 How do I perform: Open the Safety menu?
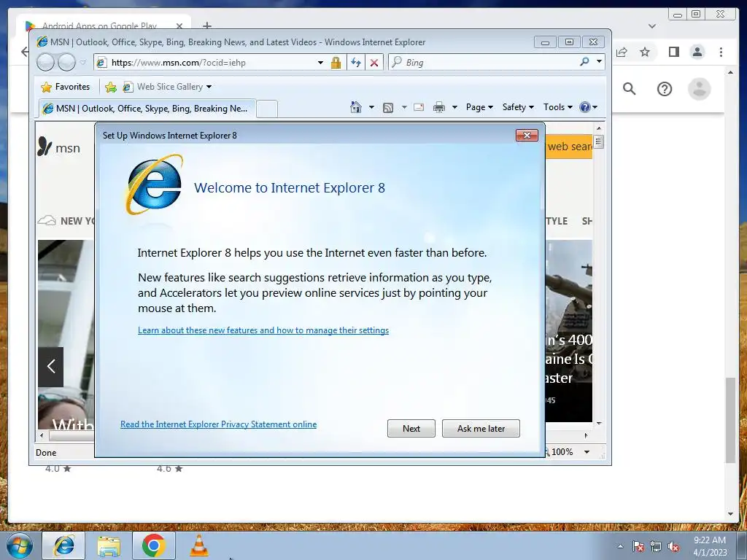[518, 107]
